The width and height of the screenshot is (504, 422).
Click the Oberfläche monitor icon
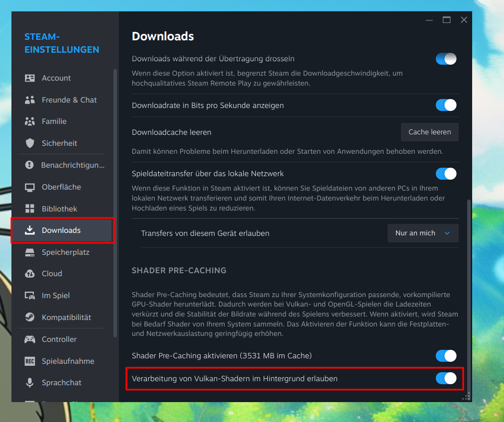point(29,187)
